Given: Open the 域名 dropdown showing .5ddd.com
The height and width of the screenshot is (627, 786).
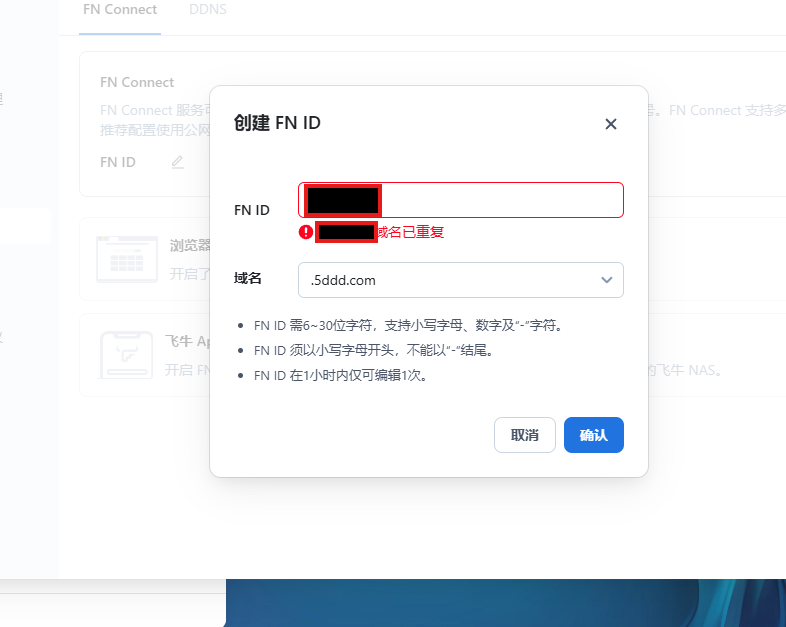Looking at the screenshot, I should pos(461,280).
